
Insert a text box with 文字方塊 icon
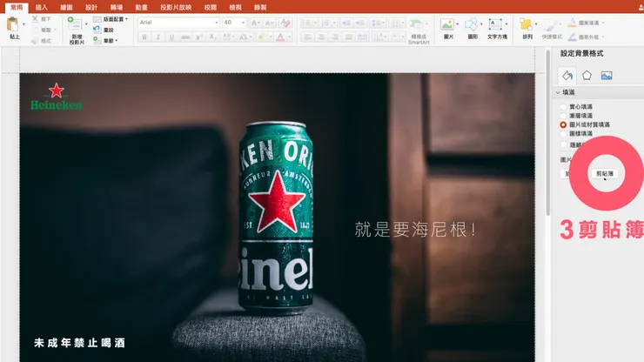495,24
